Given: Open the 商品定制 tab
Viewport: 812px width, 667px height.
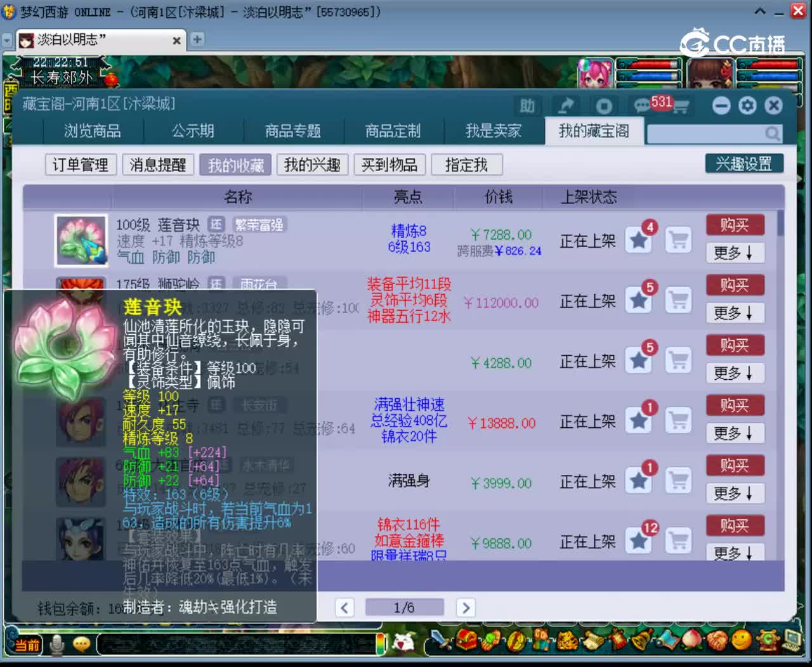Looking at the screenshot, I should 393,131.
